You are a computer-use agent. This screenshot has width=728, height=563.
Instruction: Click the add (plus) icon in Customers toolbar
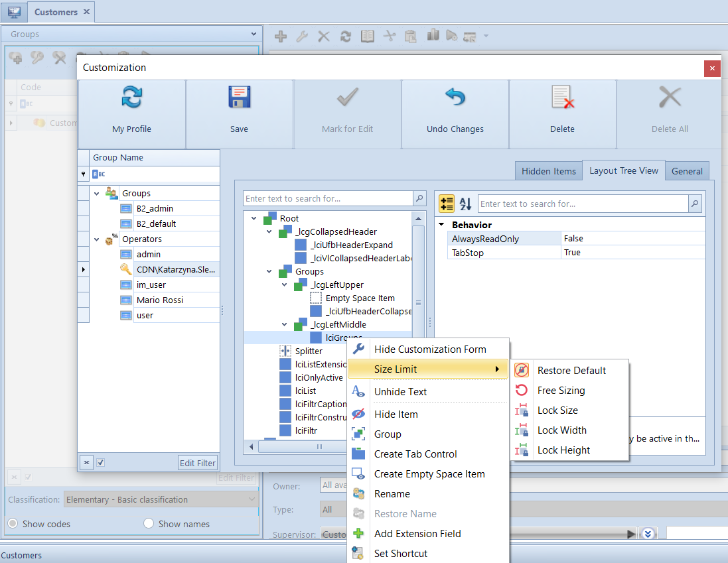click(281, 36)
